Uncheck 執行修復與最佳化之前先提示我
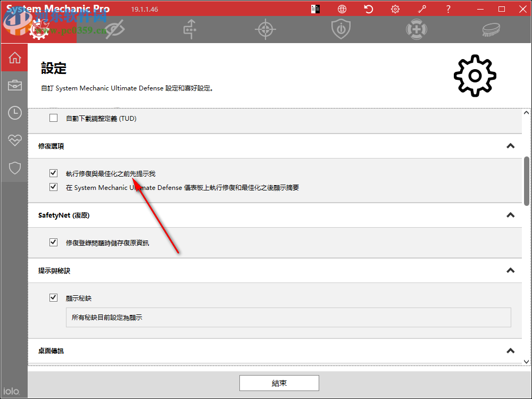Image resolution: width=532 pixels, height=399 pixels. tap(53, 173)
